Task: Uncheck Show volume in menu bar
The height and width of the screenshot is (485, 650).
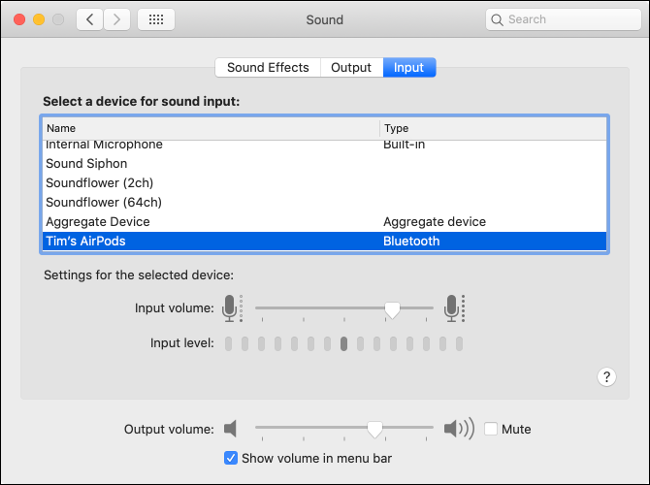Action: point(232,458)
